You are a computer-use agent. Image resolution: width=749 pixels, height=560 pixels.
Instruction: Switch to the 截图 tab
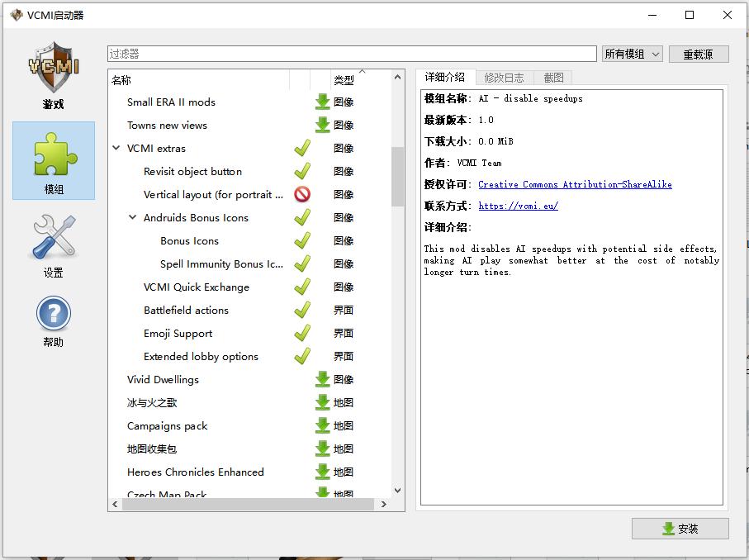(x=553, y=78)
